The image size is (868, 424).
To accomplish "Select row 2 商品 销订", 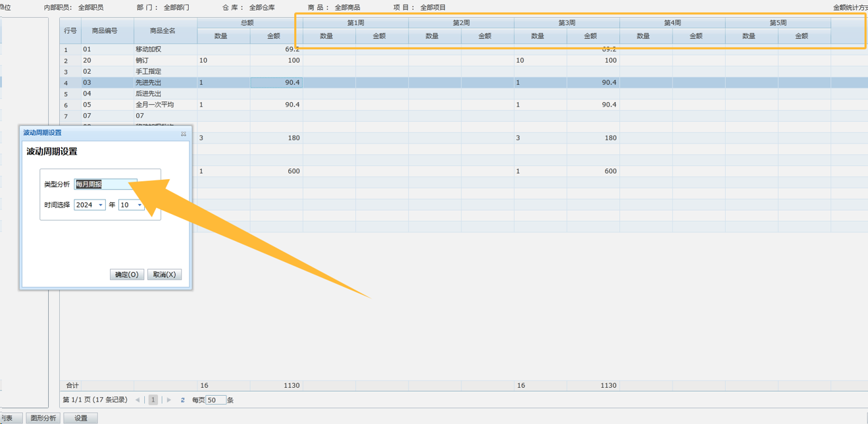I will [165, 61].
